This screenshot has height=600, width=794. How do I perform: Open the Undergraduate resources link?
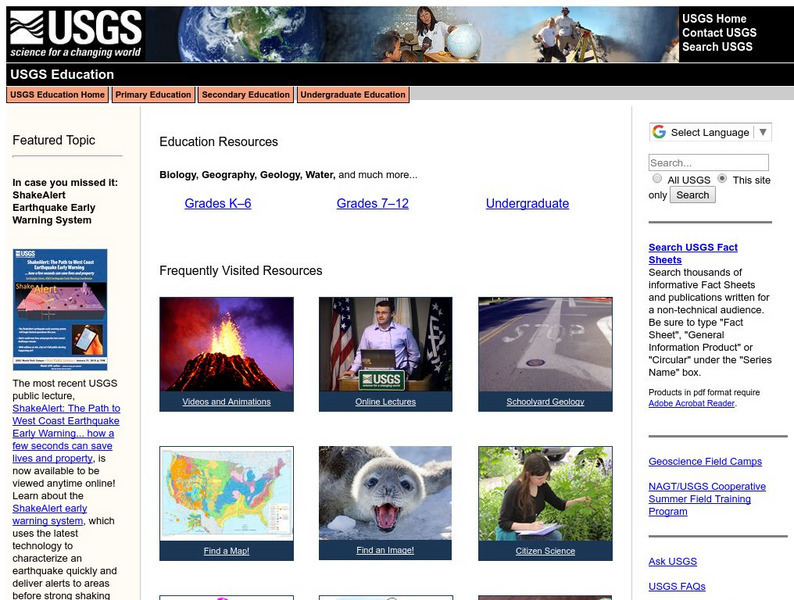[527, 204]
